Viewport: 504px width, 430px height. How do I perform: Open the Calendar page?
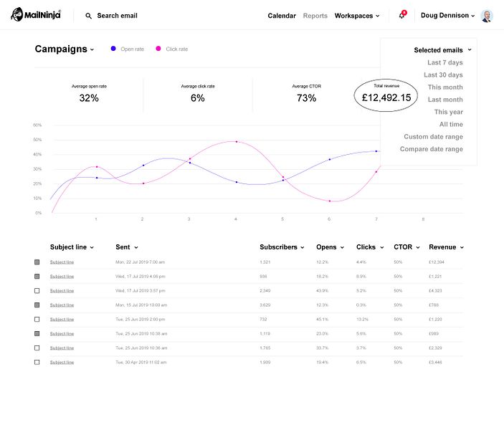(282, 16)
